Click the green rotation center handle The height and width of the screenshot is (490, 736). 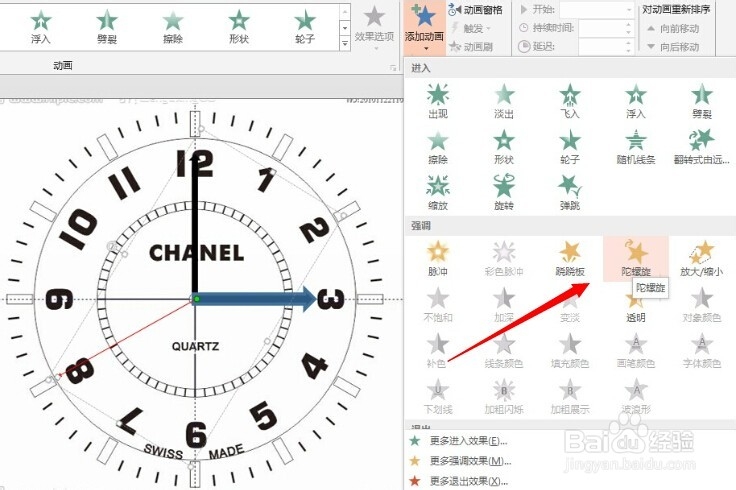(197, 299)
